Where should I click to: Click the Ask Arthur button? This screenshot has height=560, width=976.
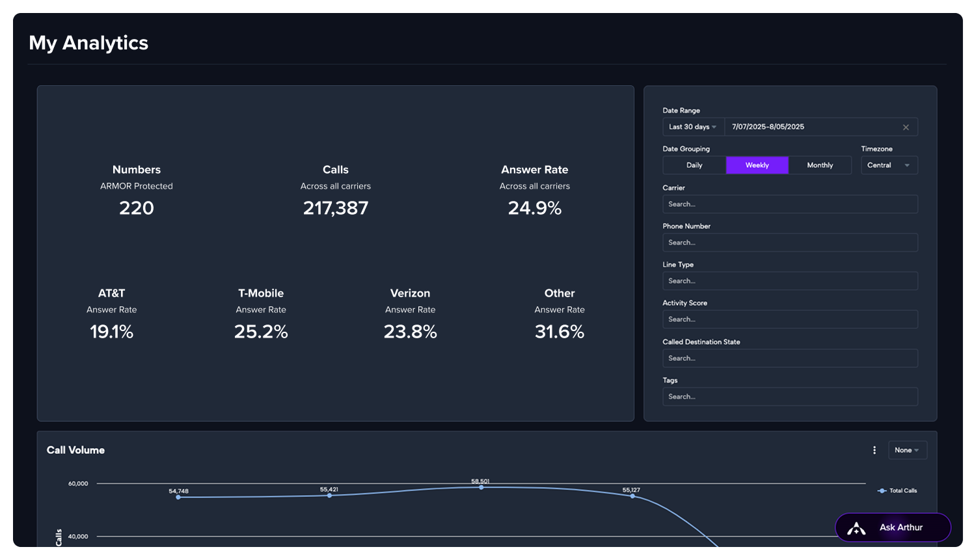(x=893, y=527)
